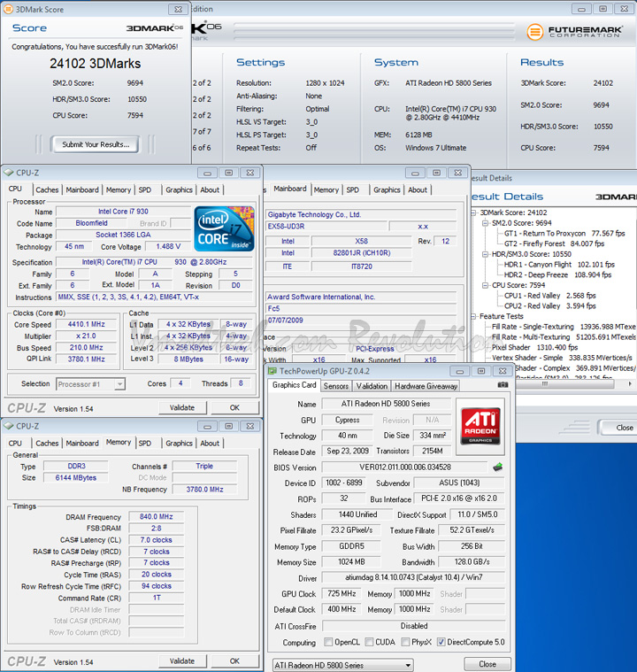Click OK in the top CPU-Z window
Viewport: 637px width, 672px height.
234,407
